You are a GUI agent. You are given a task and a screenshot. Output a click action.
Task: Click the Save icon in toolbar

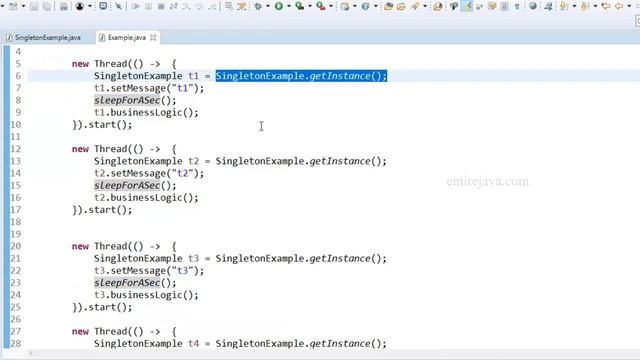(x=34, y=6)
